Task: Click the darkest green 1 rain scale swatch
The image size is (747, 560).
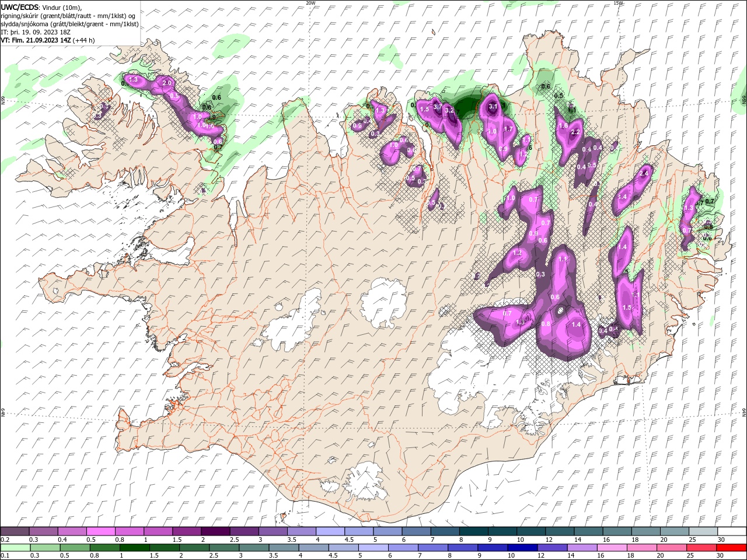Action: (x=134, y=548)
